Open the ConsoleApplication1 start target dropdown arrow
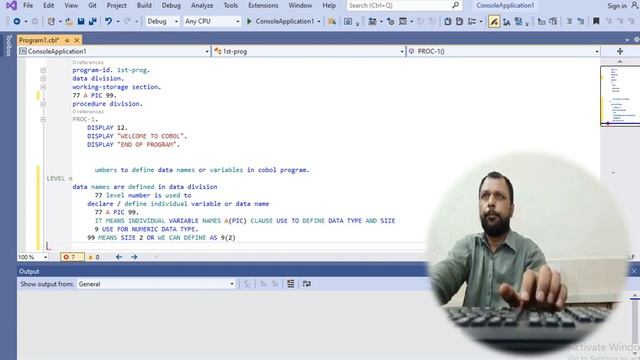 (x=319, y=21)
